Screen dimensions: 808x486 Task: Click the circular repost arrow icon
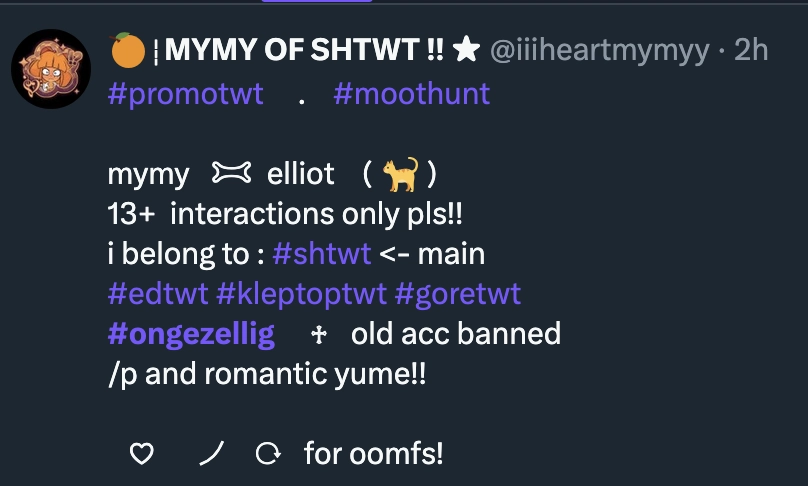267,455
